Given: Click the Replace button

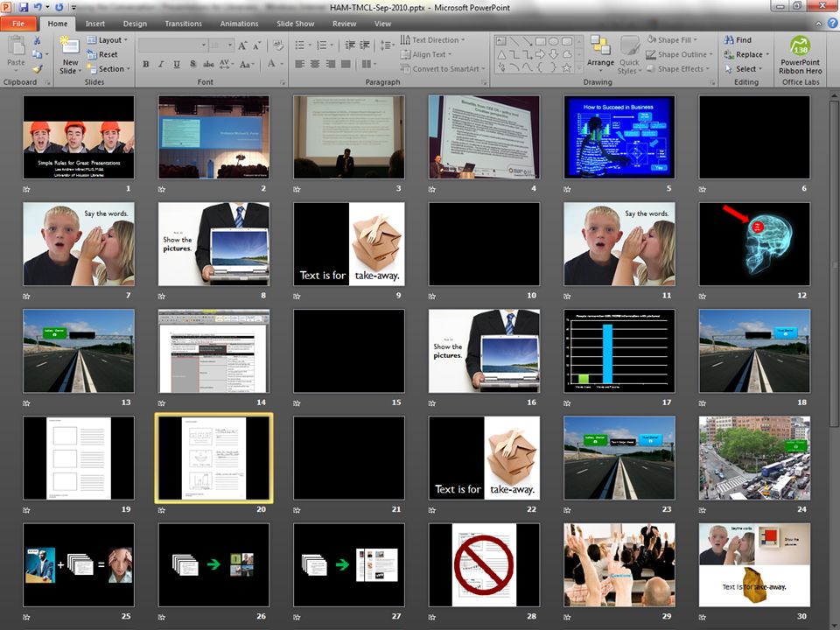Looking at the screenshot, I should tap(746, 54).
